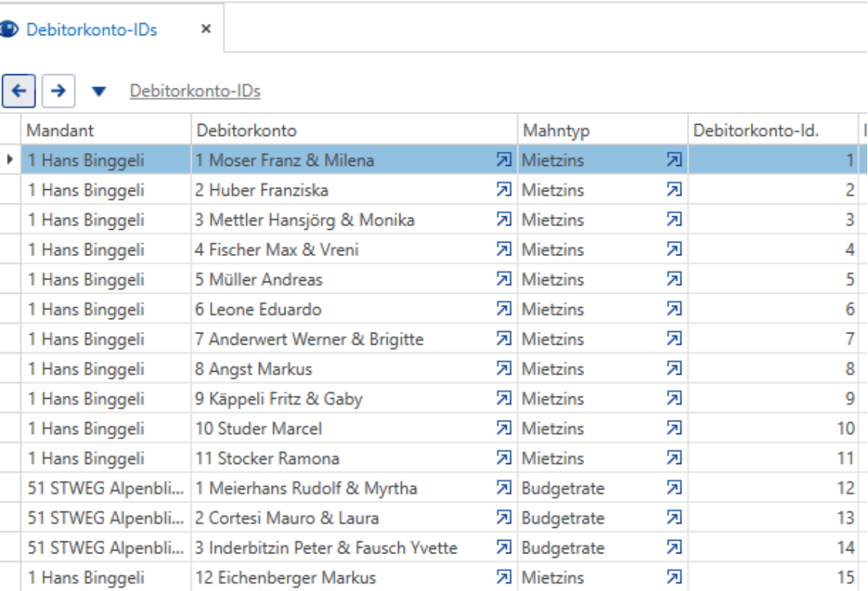This screenshot has height=591, width=868.
Task: Open Budgetrate link in Meierhans Rudolf row
Action: pos(674,488)
